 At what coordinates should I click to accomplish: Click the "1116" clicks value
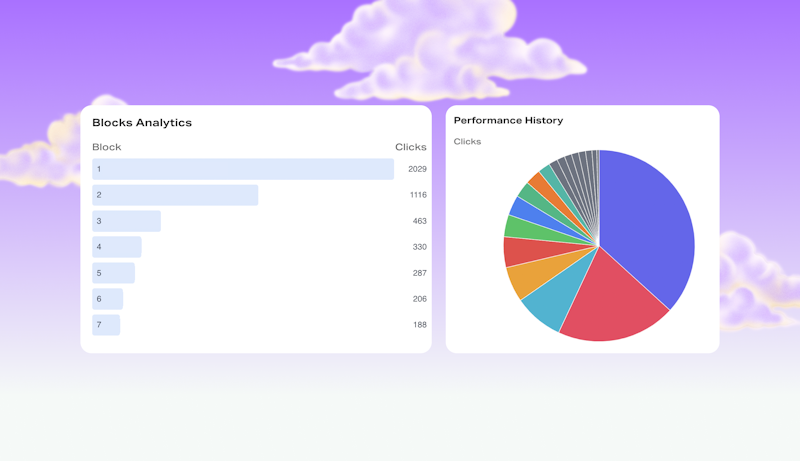tap(418, 195)
